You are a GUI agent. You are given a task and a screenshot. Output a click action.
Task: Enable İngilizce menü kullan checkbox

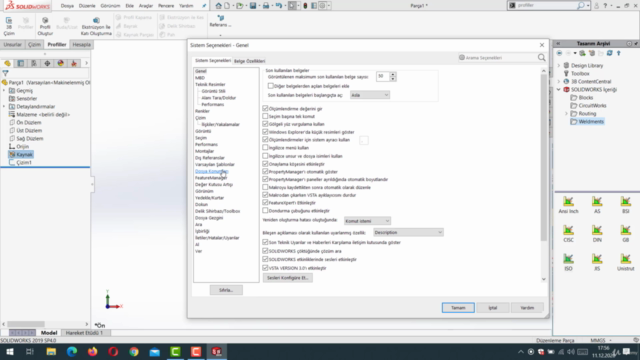265,147
